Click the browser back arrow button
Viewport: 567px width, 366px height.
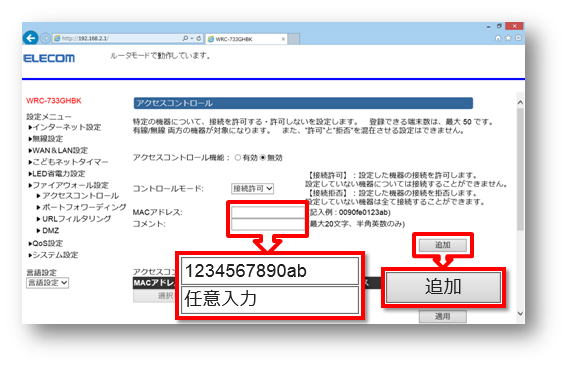pyautogui.click(x=30, y=38)
